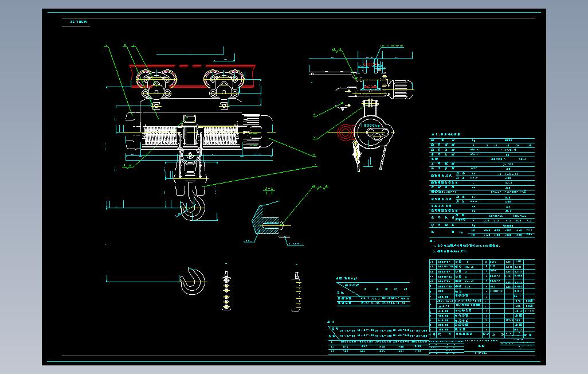Click the small weight table at bottom center
The height and width of the screenshot is (374, 588).
pyautogui.click(x=373, y=293)
